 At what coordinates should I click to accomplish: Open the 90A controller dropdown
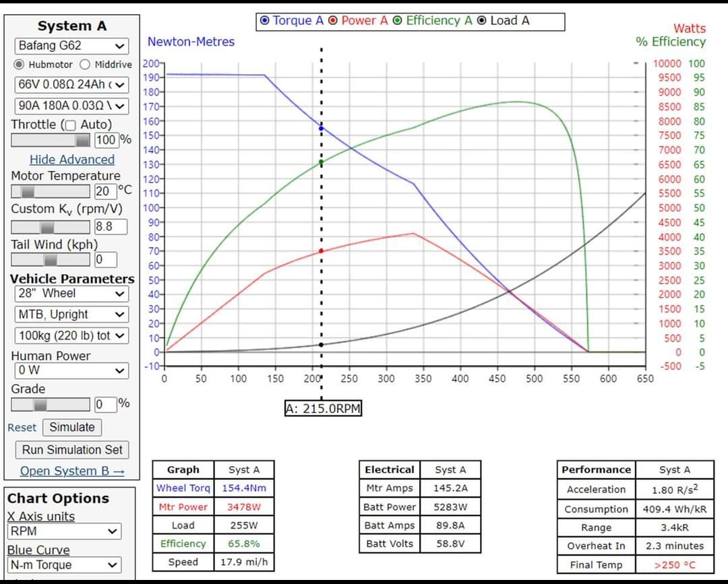click(71, 106)
